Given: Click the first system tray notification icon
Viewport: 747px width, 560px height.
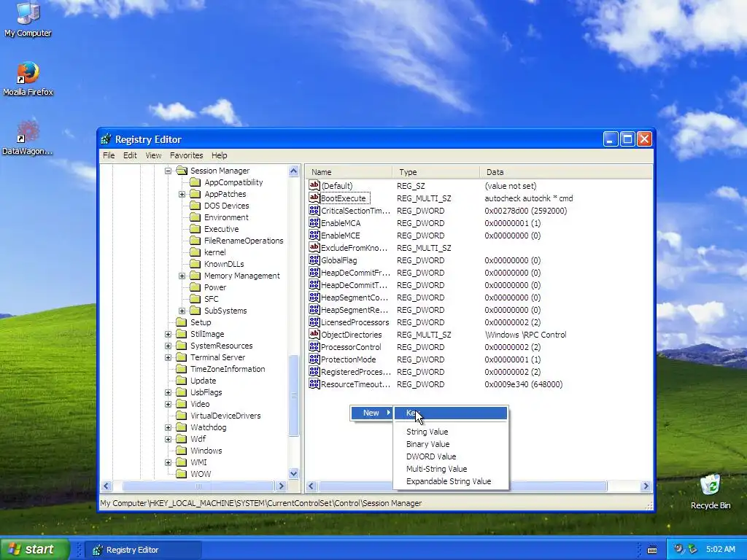Looking at the screenshot, I should pos(678,549).
